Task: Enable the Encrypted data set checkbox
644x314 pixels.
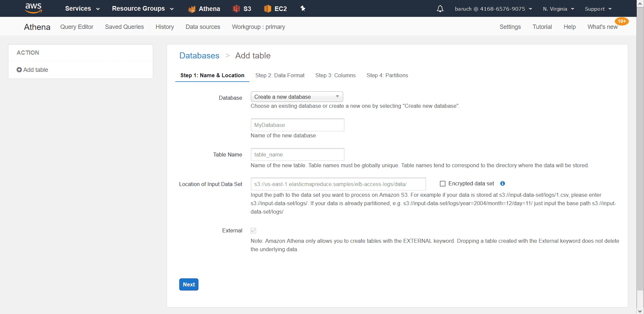Action: (x=443, y=184)
